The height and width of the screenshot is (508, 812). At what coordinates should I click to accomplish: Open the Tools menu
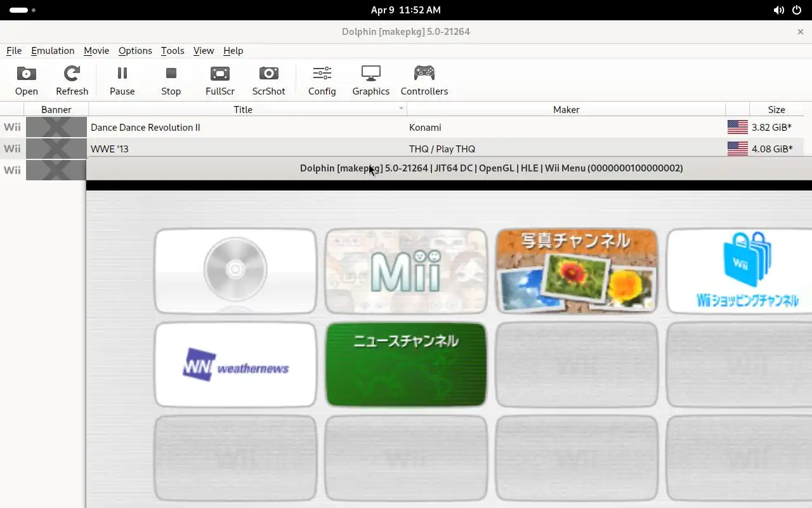(x=173, y=51)
